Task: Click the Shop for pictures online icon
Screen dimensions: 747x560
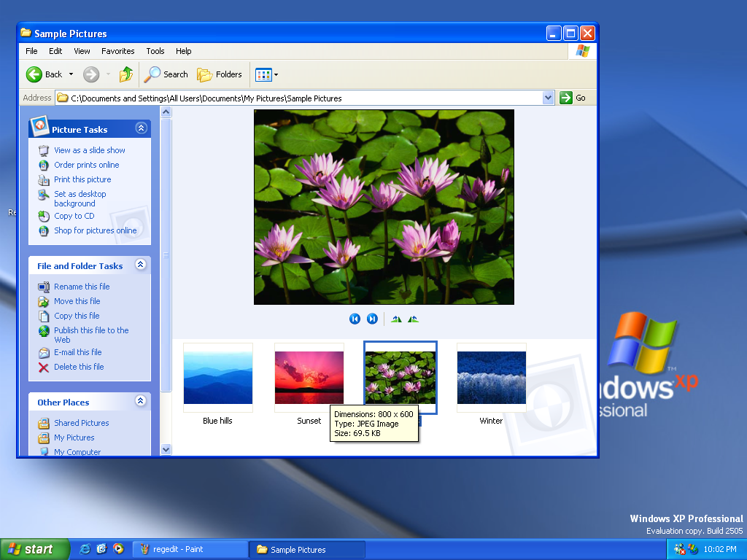Action: coord(44,231)
